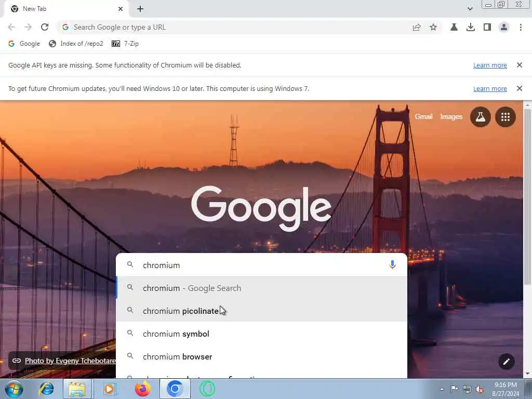Select suggestion chromium picolinate
The width and height of the screenshot is (532, 399).
click(262, 311)
